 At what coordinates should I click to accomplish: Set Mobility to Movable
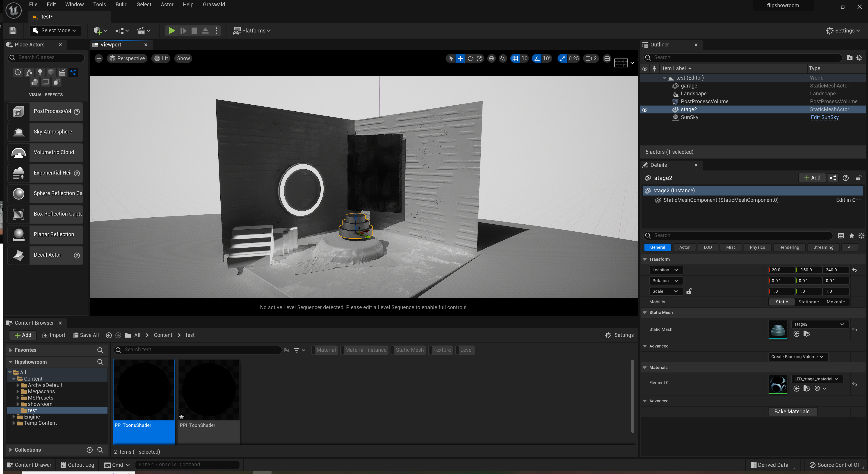point(835,302)
